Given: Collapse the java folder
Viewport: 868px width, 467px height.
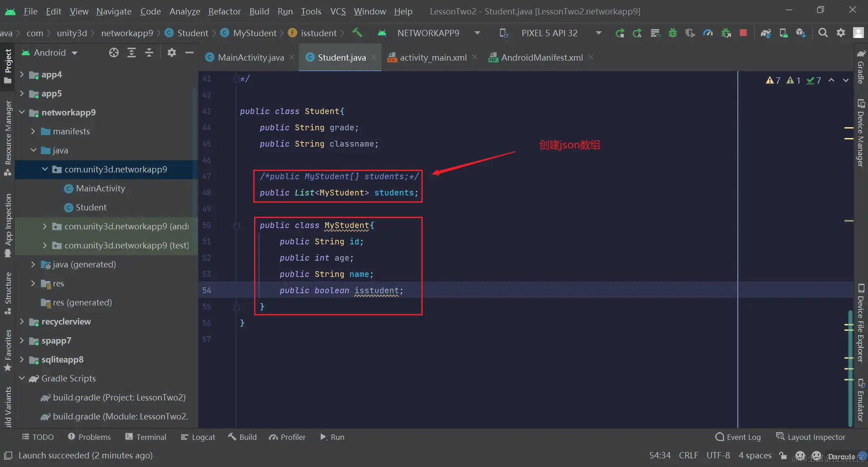Looking at the screenshot, I should (x=33, y=151).
